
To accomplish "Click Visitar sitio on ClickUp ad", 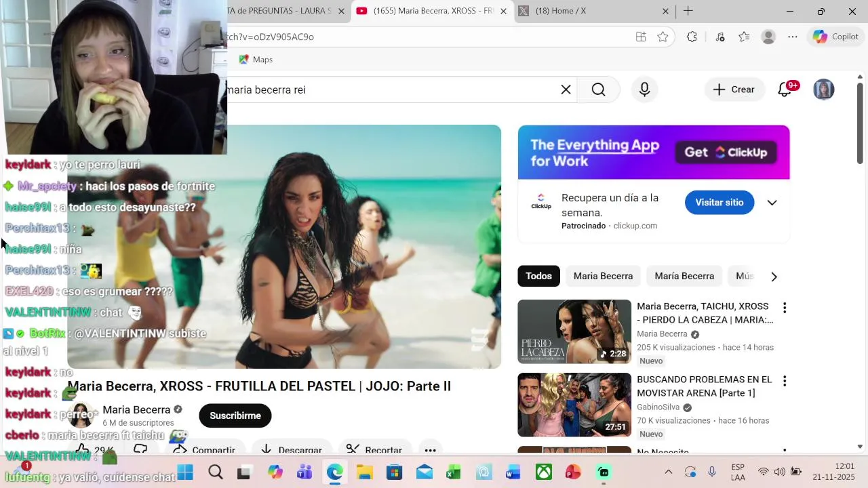I will [x=719, y=203].
